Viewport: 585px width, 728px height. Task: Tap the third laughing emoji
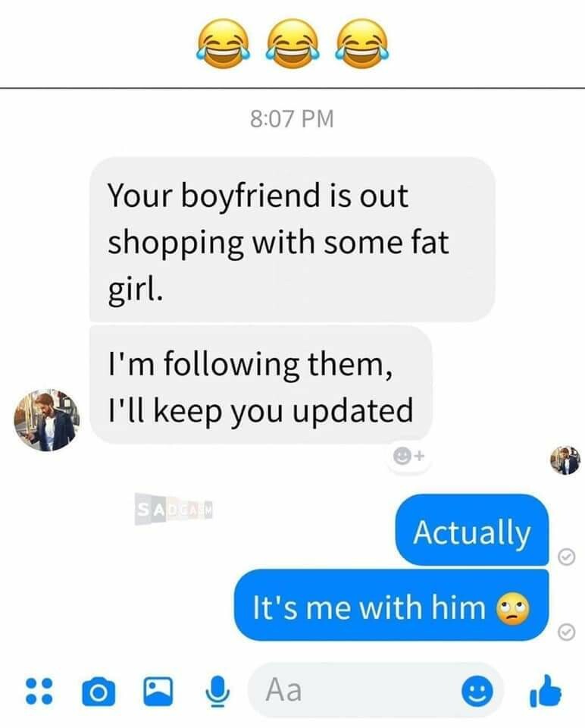(362, 44)
